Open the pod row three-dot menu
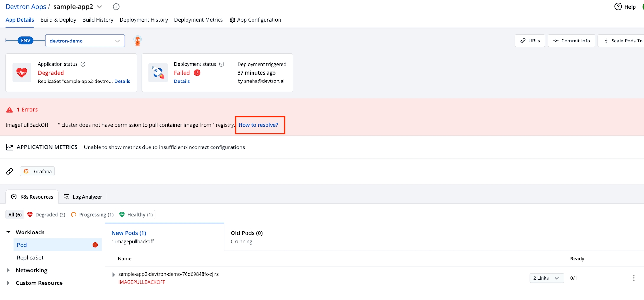The image size is (644, 300). [634, 278]
